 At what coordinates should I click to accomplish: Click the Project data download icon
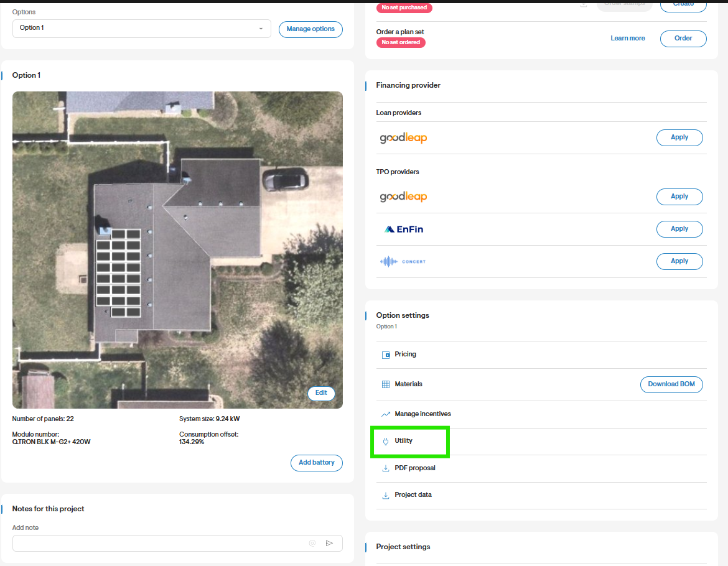(x=386, y=496)
